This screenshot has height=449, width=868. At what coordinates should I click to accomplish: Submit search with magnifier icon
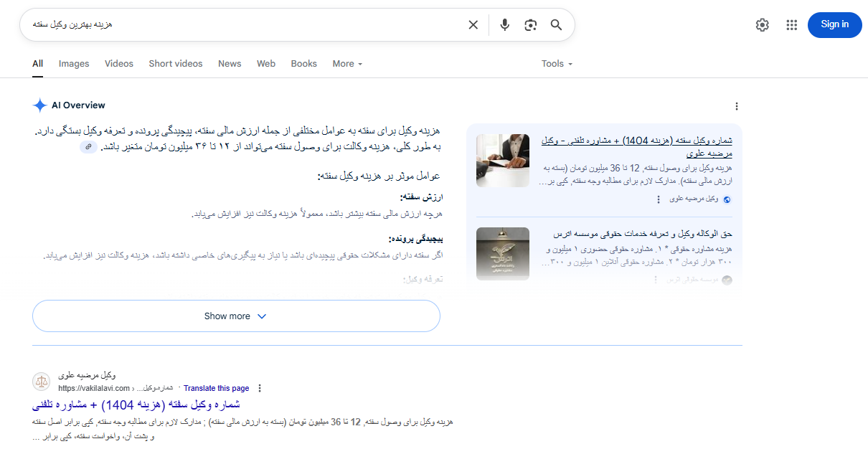click(556, 25)
